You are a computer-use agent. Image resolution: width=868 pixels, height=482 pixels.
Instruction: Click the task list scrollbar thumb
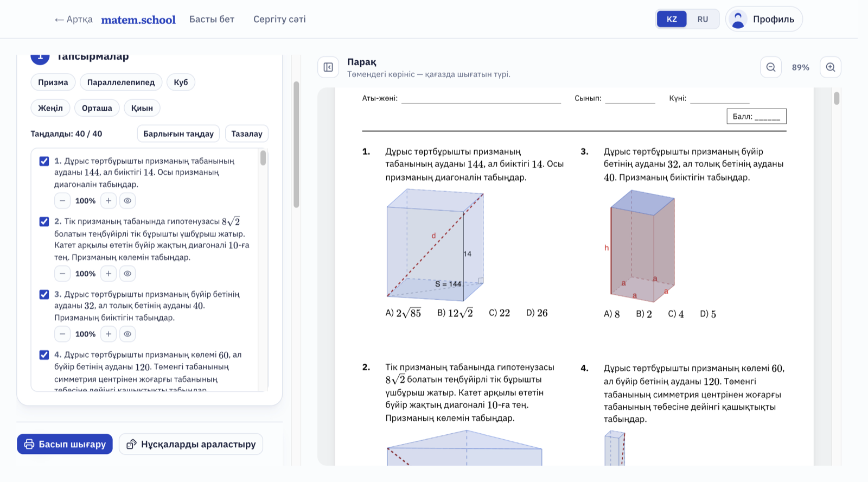pyautogui.click(x=263, y=158)
